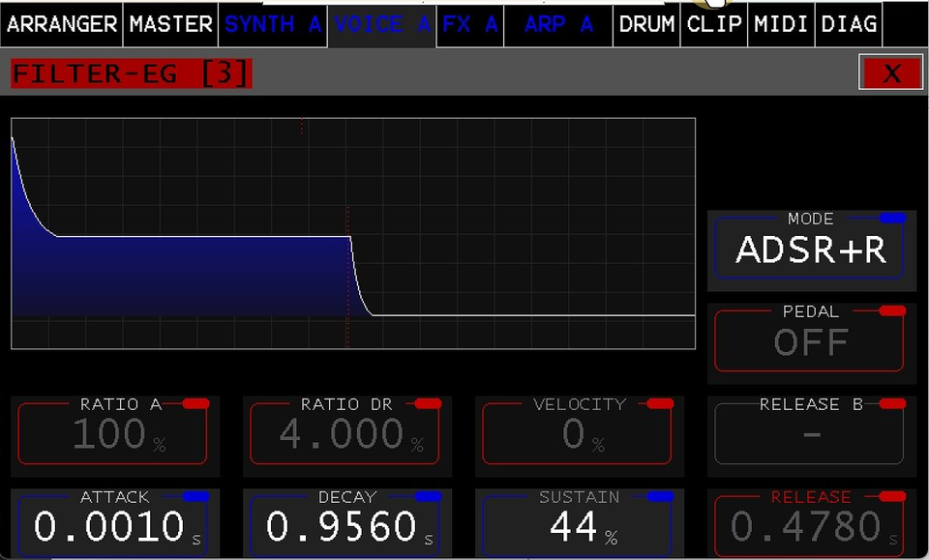Pick the SUSTAIN 44% parameter
This screenshot has height=560, width=929.
[579, 525]
